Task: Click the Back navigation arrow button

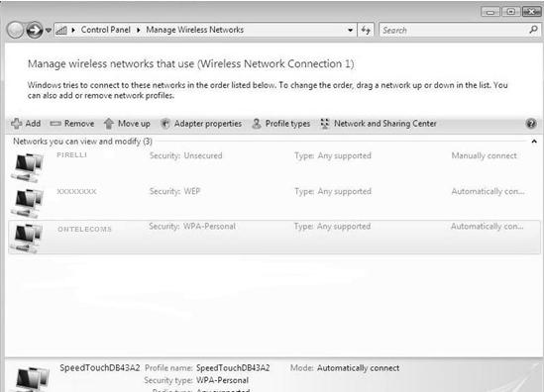Action: (15, 30)
